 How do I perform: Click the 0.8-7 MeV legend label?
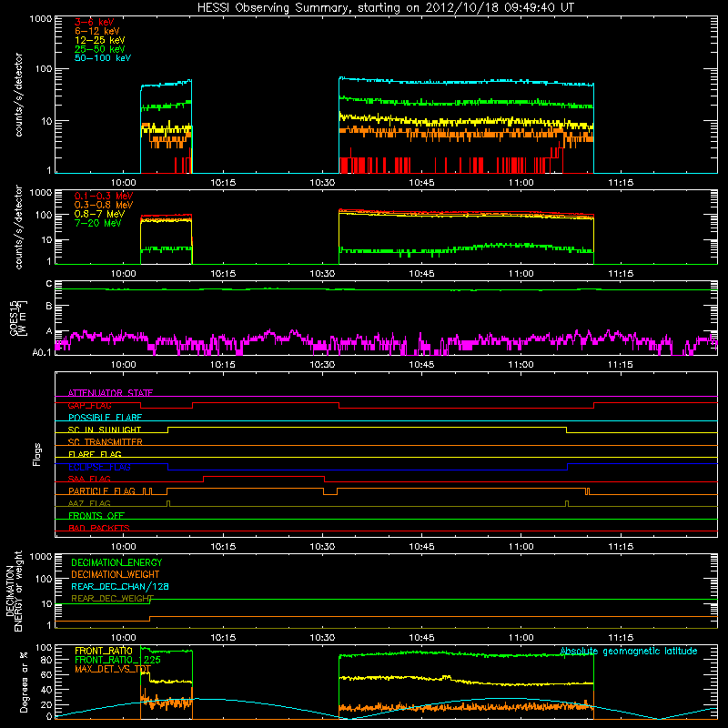[99, 214]
